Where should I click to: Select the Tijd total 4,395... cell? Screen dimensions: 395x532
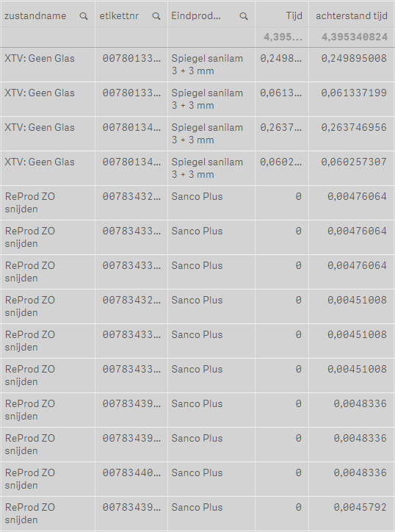[x=283, y=37]
